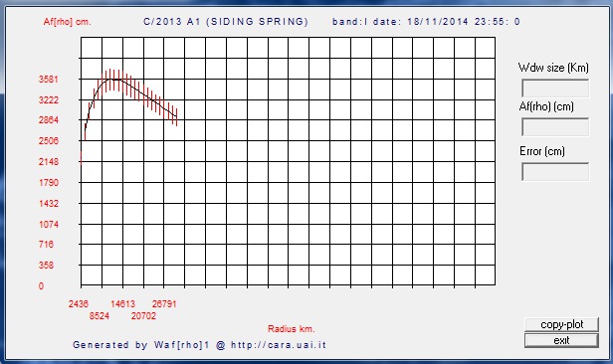Select the Af(rho) (cm) value field
The image size is (613, 364).
(555, 127)
